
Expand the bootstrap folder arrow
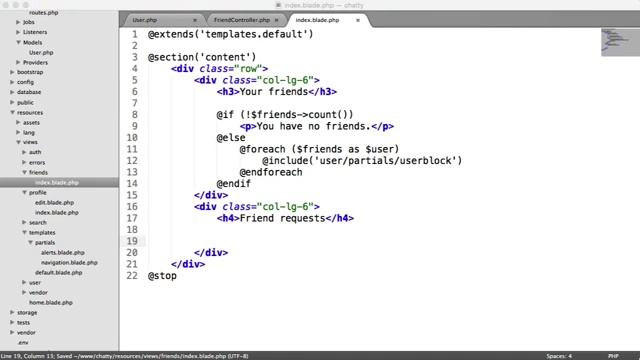(12, 72)
